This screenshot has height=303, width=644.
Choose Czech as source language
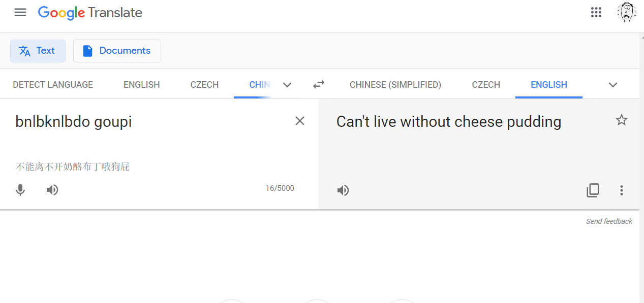tap(204, 85)
